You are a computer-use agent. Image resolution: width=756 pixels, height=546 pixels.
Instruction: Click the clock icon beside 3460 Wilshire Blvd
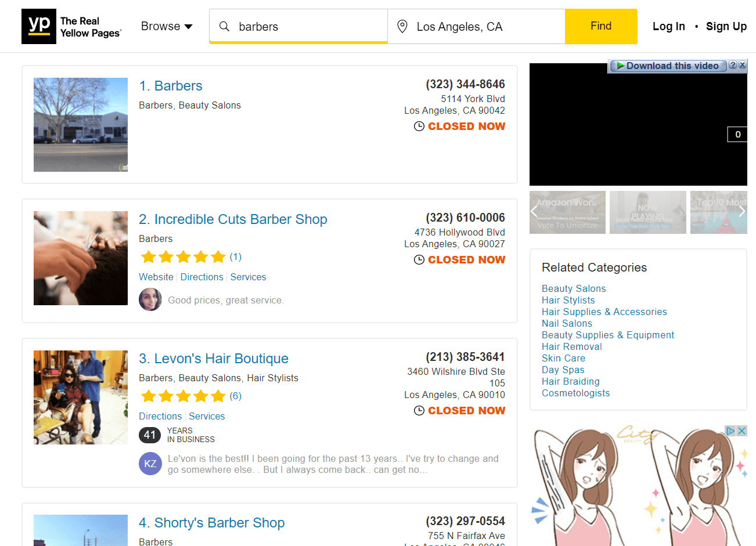click(x=419, y=411)
